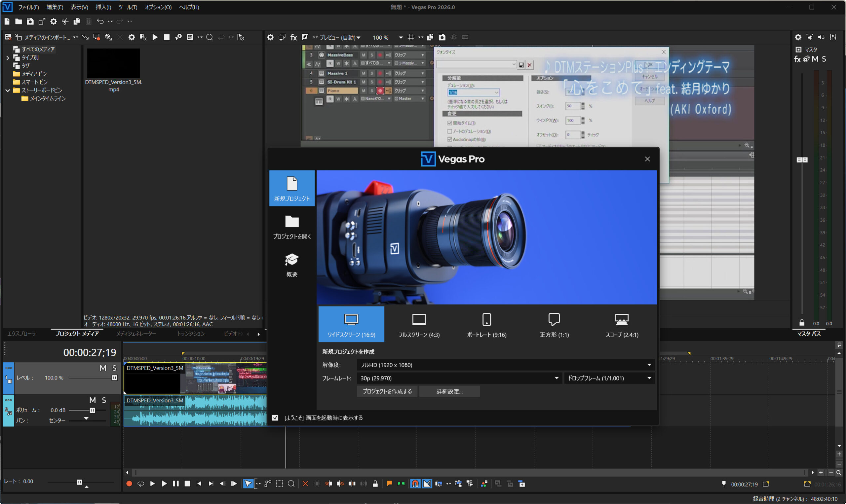This screenshot has height=504, width=846.
Task: Mute the video track 1
Action: click(103, 368)
